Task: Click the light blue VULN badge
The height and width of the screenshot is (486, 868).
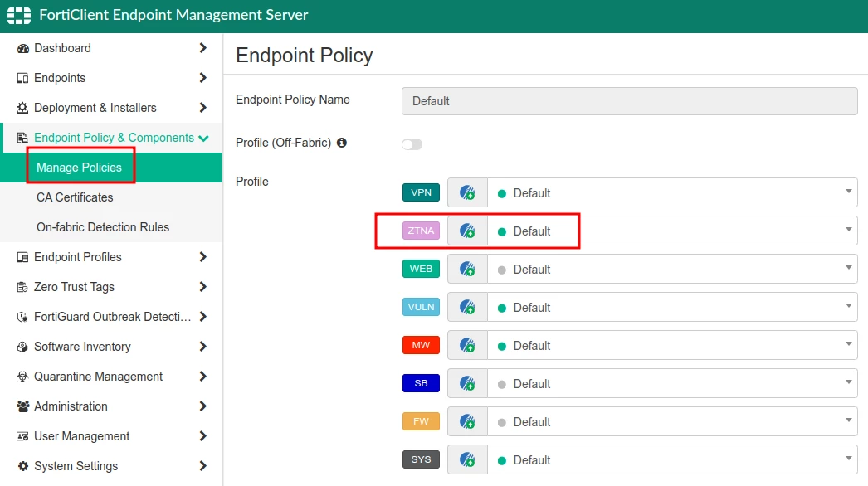Action: [422, 307]
